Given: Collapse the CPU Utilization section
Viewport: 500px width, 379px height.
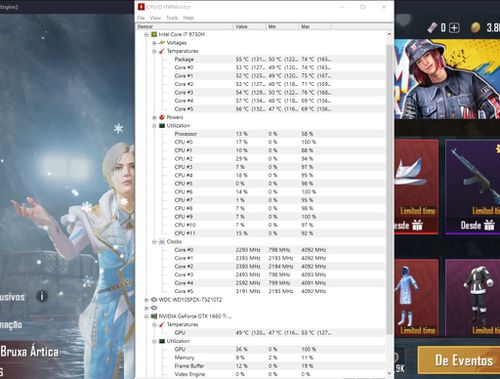Looking at the screenshot, I should click(x=154, y=126).
